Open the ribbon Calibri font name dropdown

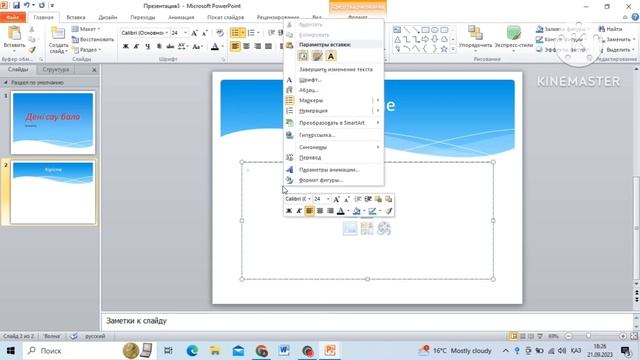tap(167, 33)
